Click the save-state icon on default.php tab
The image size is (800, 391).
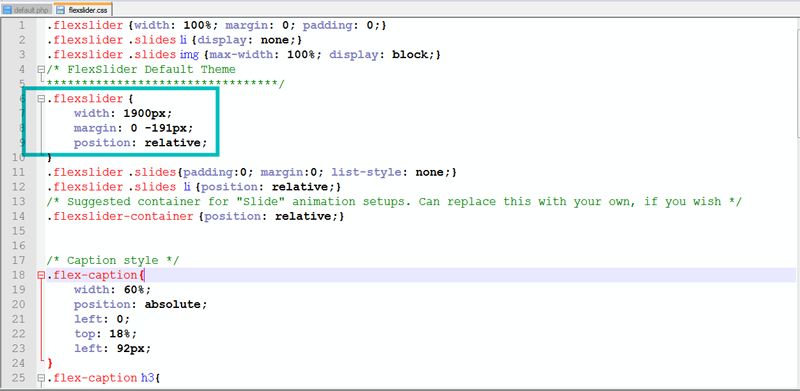(7, 10)
